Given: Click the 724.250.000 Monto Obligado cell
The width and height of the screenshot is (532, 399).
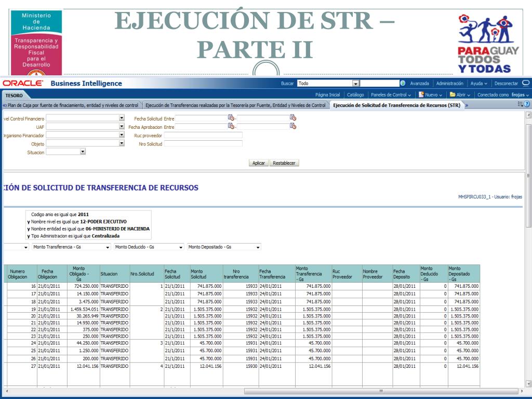Looking at the screenshot, I should pos(85,286).
